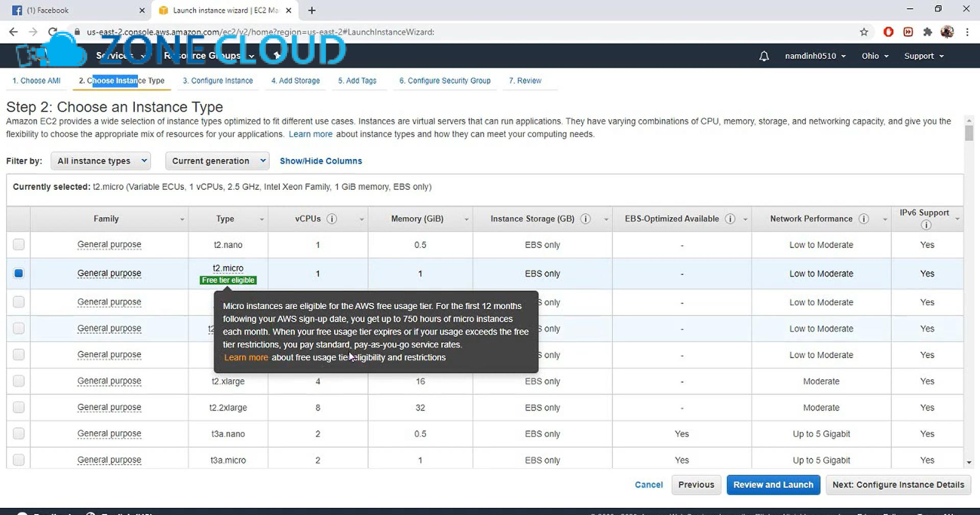The width and height of the screenshot is (980, 515).
Task: Open the All instance types filter dropdown
Action: (x=101, y=161)
